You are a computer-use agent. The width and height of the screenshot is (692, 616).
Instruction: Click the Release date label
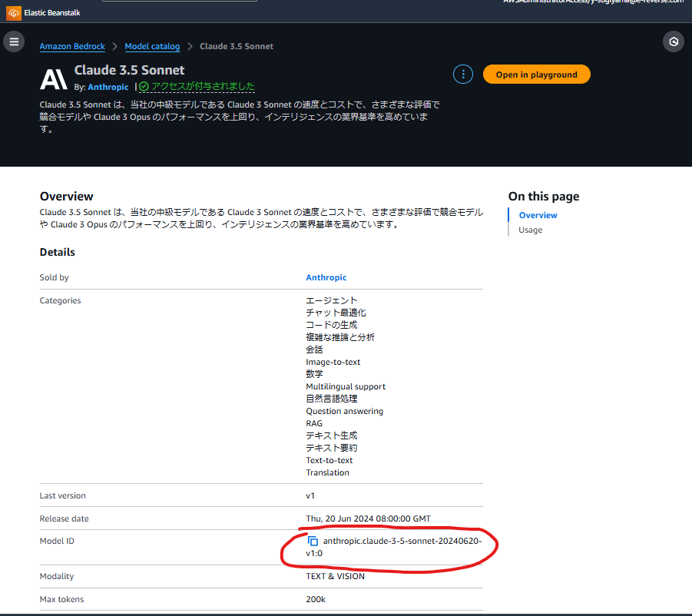[x=65, y=518]
